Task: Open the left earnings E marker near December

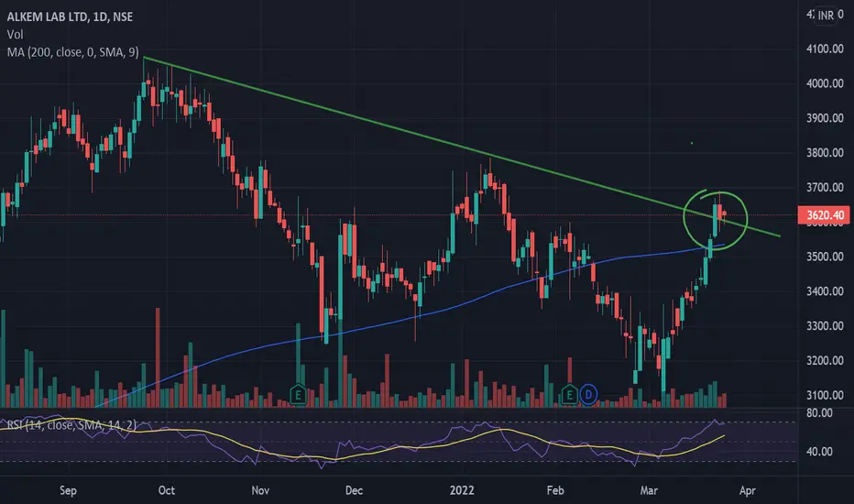Action: coord(298,393)
